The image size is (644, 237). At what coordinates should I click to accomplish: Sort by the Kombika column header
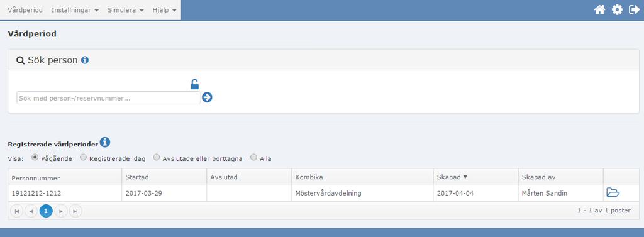[362, 177]
